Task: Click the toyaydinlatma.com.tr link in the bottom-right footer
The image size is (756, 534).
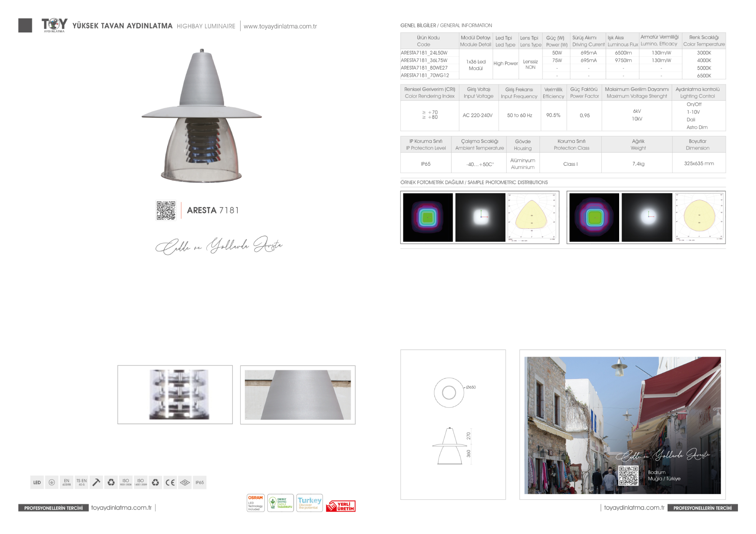Action: click(634, 508)
